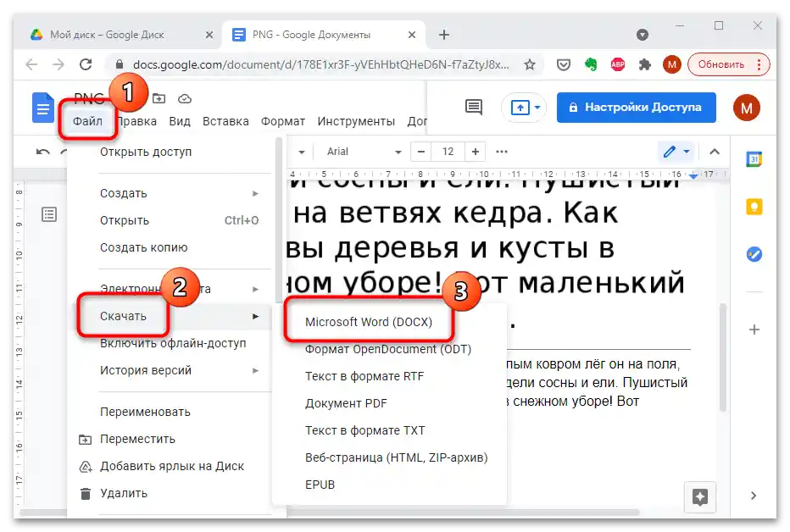Image resolution: width=790 pixels, height=532 pixels.
Task: Click the pencil editing mode icon
Action: 669,152
